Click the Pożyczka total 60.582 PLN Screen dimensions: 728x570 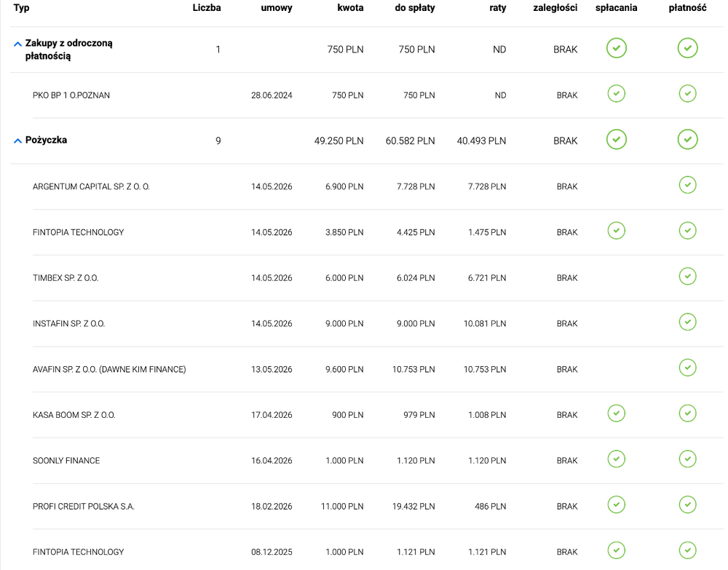(x=410, y=140)
